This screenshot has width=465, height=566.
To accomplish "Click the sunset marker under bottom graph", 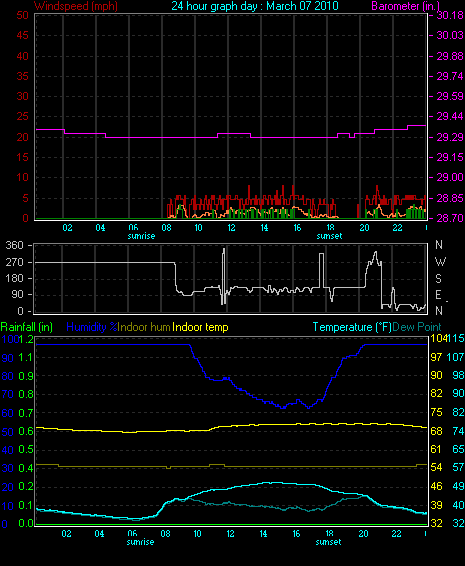I will coord(329,542).
